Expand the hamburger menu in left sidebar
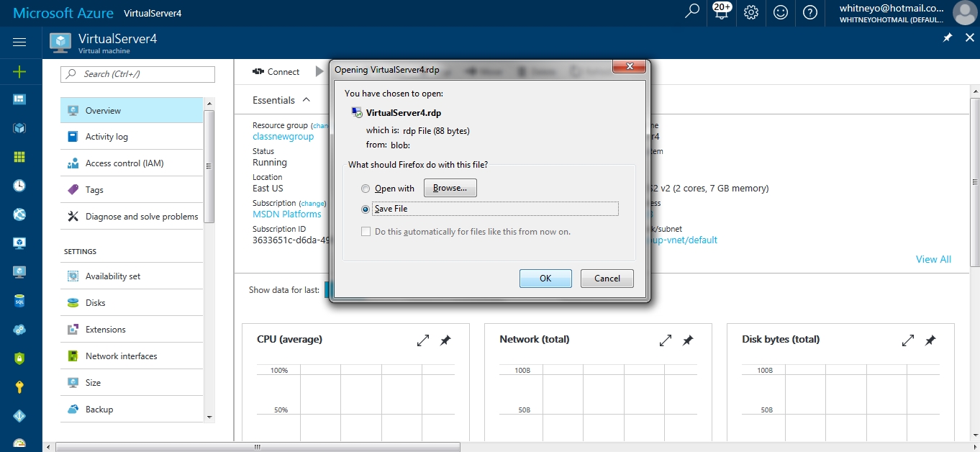 pyautogui.click(x=19, y=42)
